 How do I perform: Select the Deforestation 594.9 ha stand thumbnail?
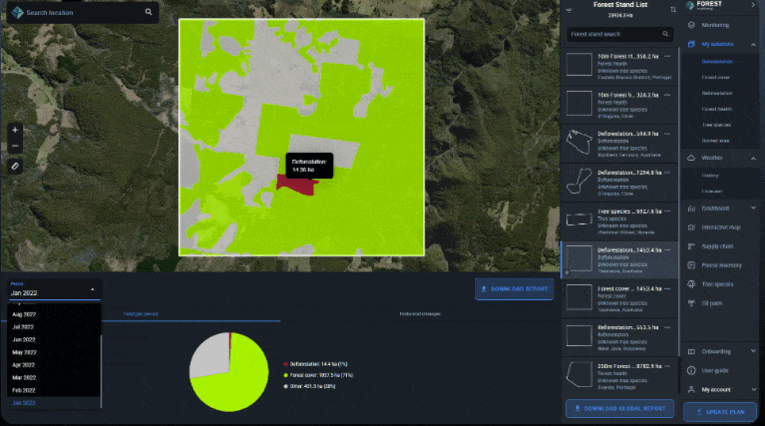pyautogui.click(x=579, y=142)
